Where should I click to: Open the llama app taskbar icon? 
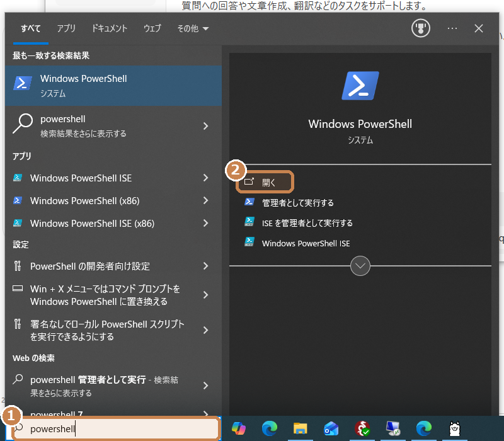click(454, 428)
